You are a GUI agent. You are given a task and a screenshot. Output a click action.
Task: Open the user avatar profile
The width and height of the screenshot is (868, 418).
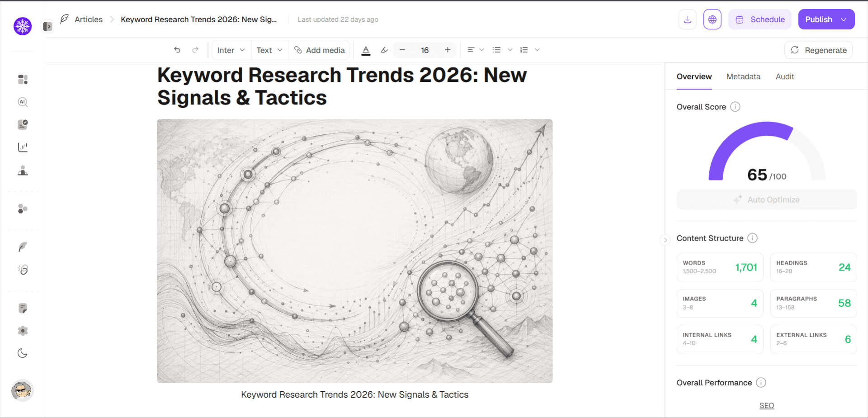(x=22, y=390)
